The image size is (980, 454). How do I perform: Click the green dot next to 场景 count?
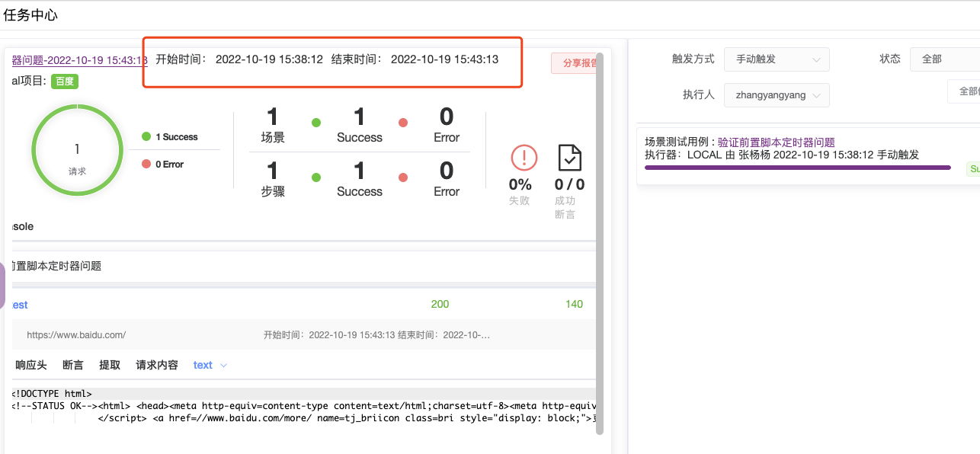click(x=315, y=121)
